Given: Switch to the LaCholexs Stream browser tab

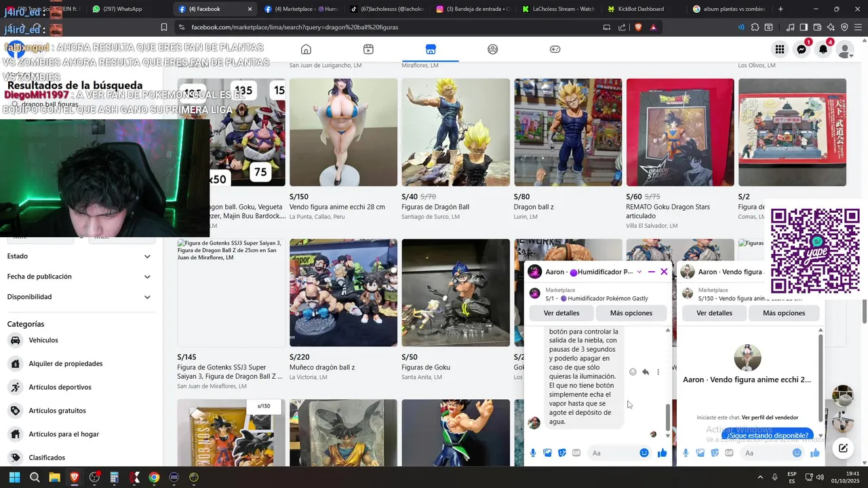Looking at the screenshot, I should [559, 9].
